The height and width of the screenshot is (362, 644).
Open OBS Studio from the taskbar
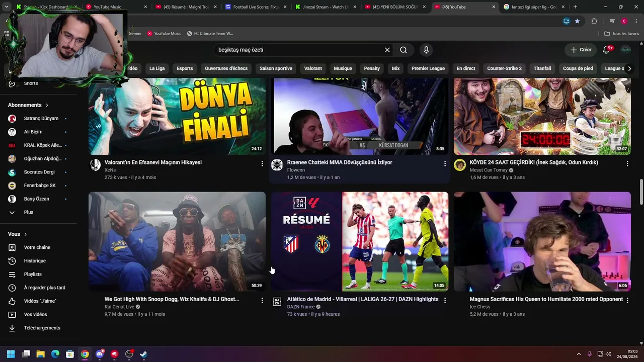129,354
